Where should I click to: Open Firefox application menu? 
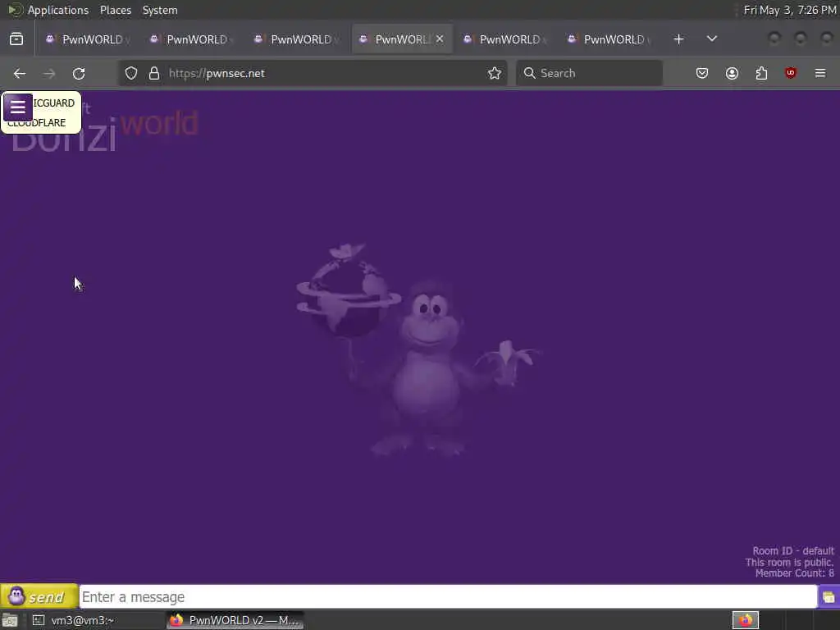[820, 73]
